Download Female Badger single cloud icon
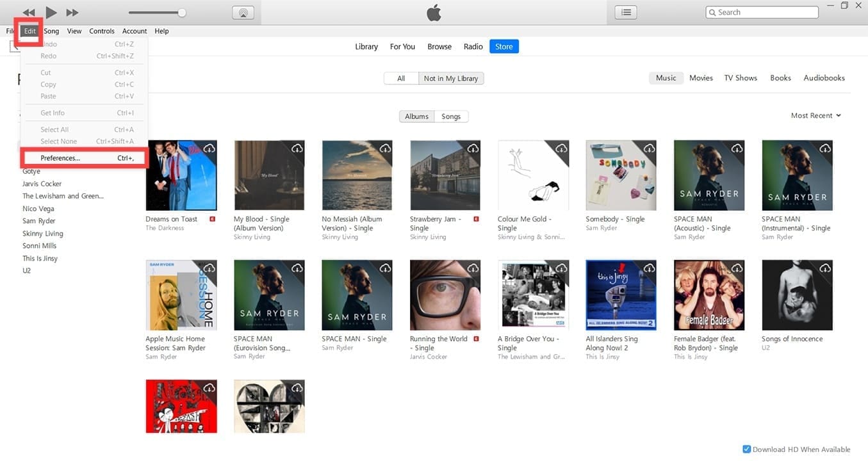This screenshot has height=461, width=868. pos(737,268)
